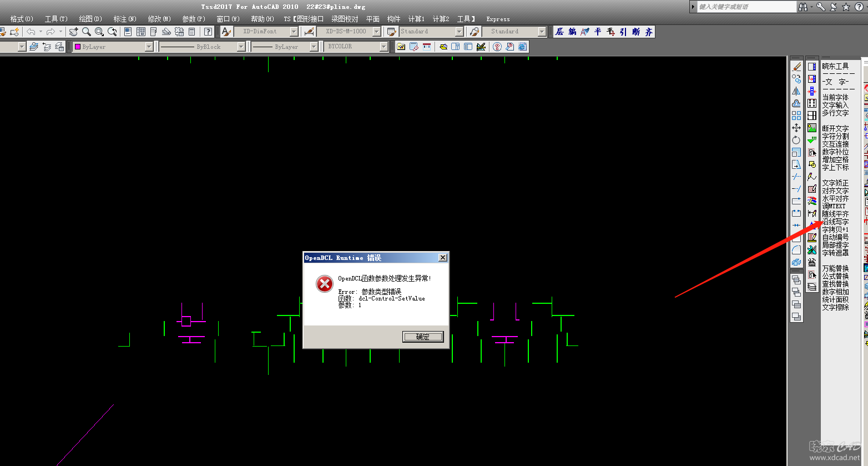Click 确定 in the OpenDCL error dialog
868x466 pixels.
point(423,337)
